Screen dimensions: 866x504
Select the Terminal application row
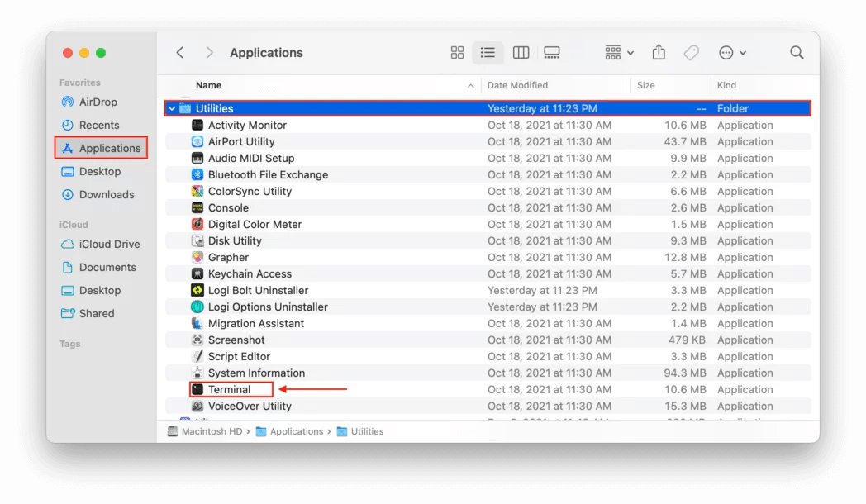pos(231,389)
